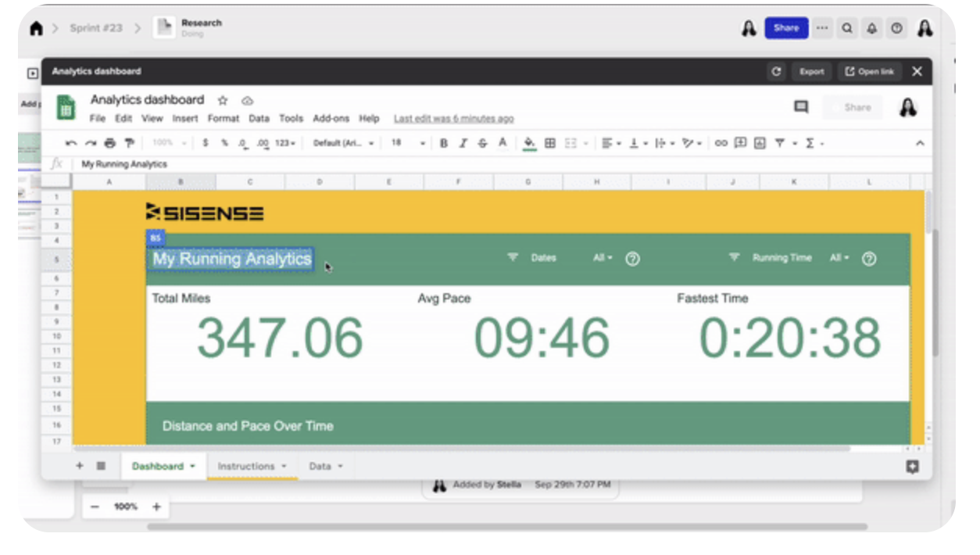Open the fill color picker

click(x=530, y=143)
